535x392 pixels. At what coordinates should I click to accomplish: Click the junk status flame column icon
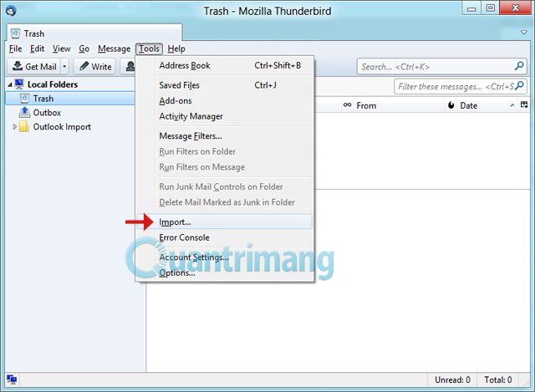[451, 105]
